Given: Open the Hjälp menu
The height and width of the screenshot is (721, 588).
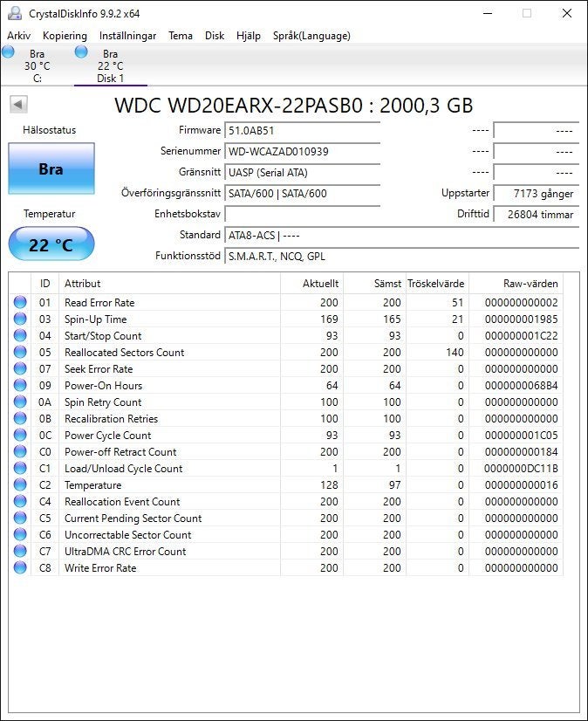Looking at the screenshot, I should coord(249,36).
